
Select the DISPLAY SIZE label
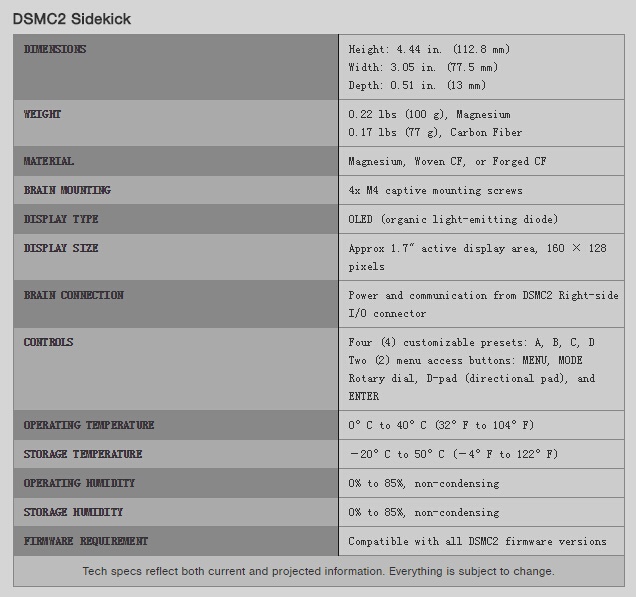(x=61, y=248)
